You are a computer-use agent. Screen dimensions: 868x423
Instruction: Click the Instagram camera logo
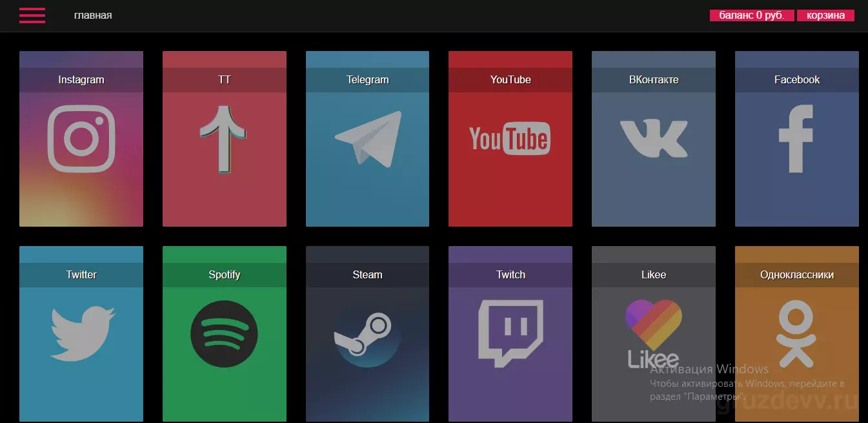point(81,139)
